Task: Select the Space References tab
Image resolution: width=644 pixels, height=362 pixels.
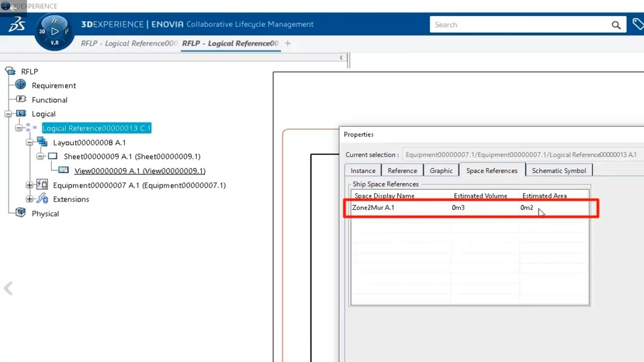Action: pos(492,170)
